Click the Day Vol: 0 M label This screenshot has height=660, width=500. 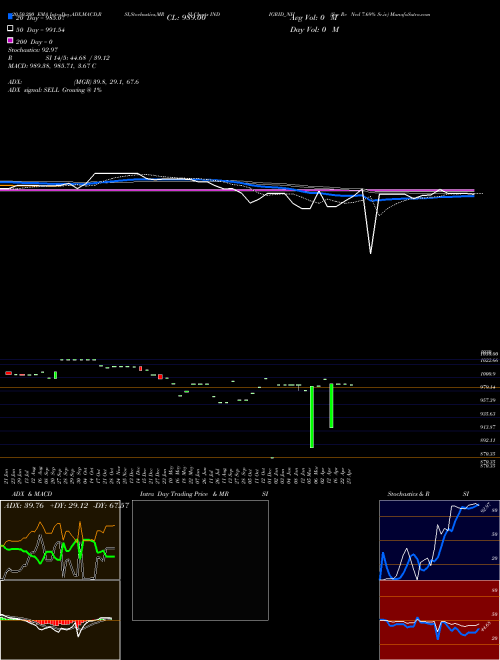coord(314,29)
